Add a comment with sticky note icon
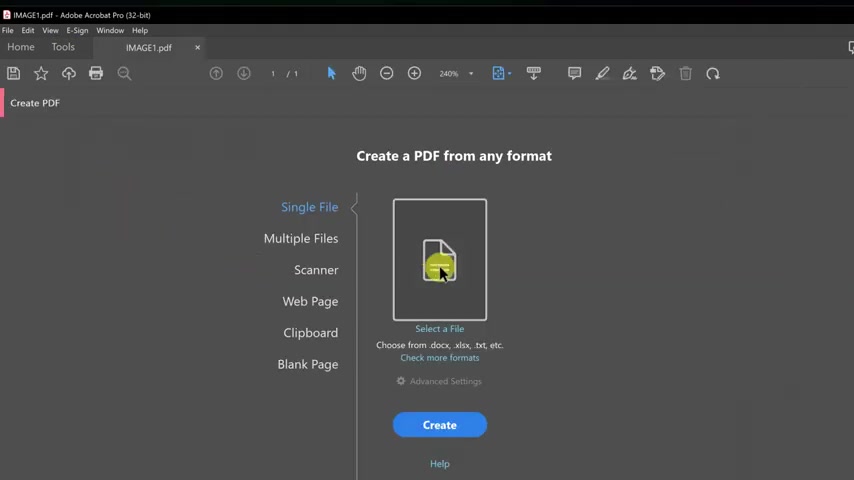854x480 pixels. (x=575, y=74)
